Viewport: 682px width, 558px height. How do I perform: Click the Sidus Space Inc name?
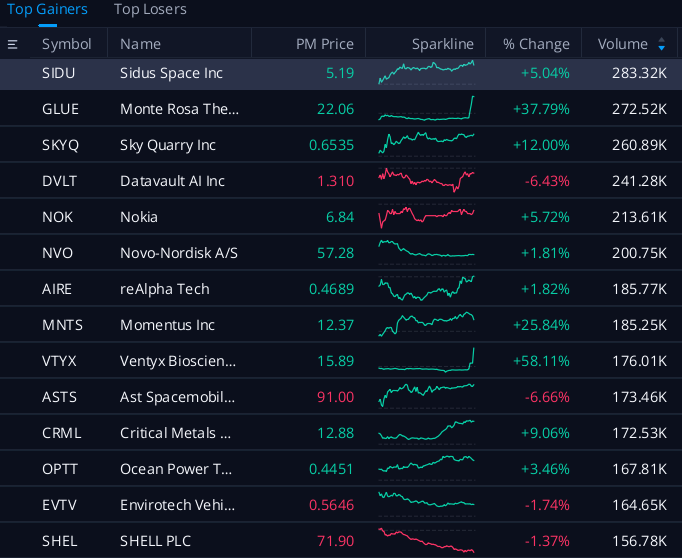click(171, 73)
